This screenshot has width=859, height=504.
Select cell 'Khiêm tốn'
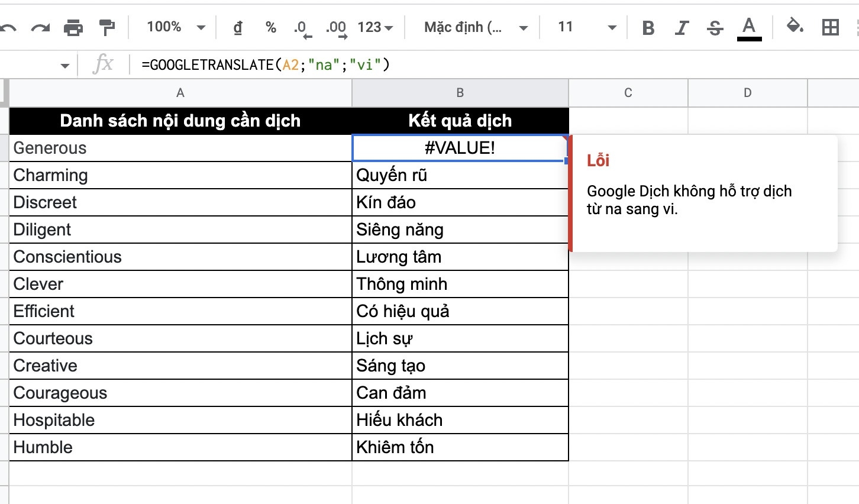point(460,447)
